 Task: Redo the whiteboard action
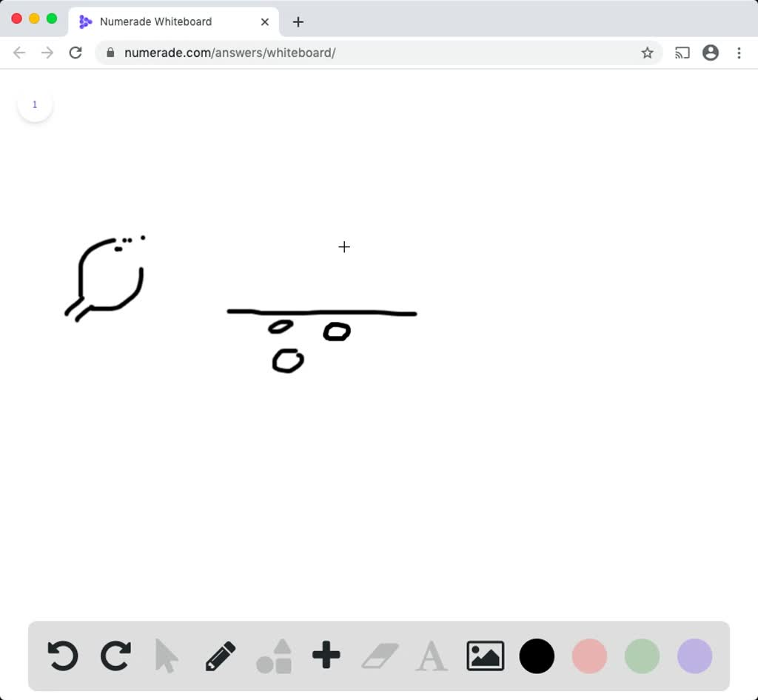115,656
